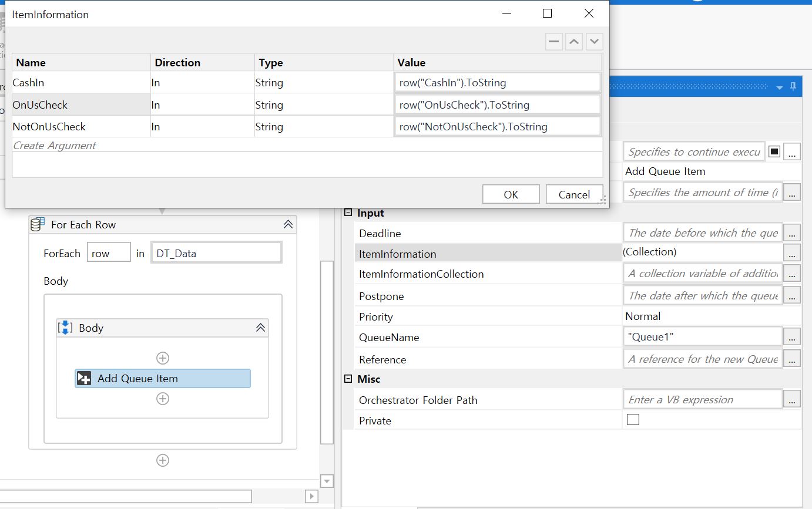Click the Direction column header
812x509 pixels.
[x=203, y=63]
